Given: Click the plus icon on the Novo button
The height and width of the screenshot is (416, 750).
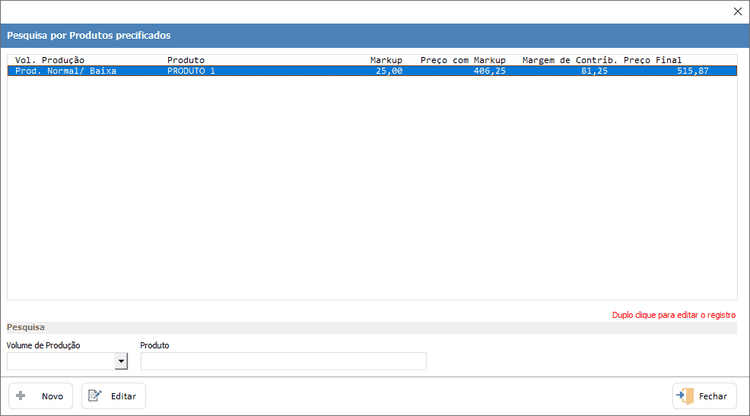Looking at the screenshot, I should click(x=21, y=395).
